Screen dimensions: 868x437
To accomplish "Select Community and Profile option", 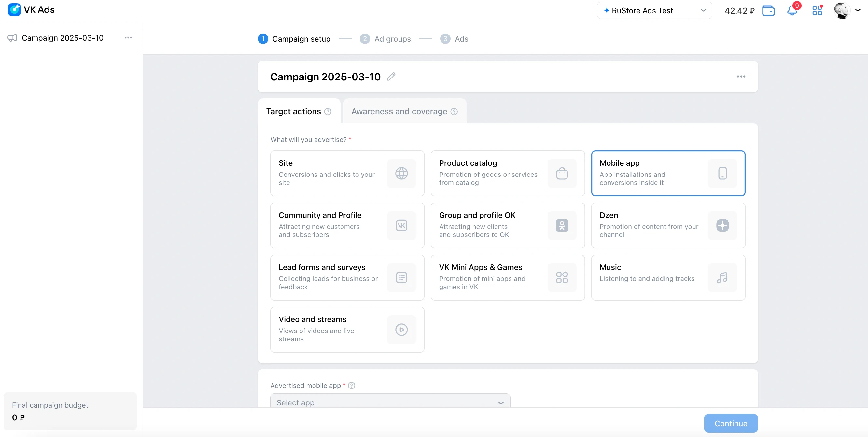I will point(347,225).
